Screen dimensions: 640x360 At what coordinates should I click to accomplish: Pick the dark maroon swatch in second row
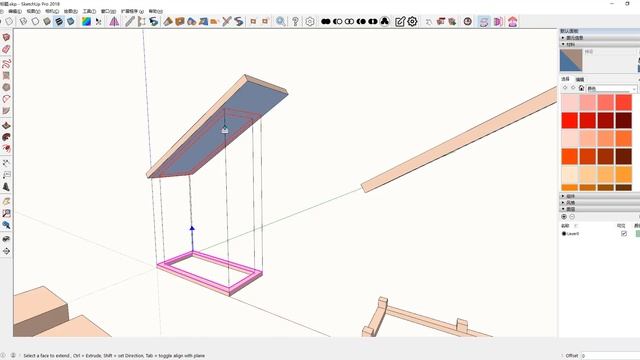[623, 120]
